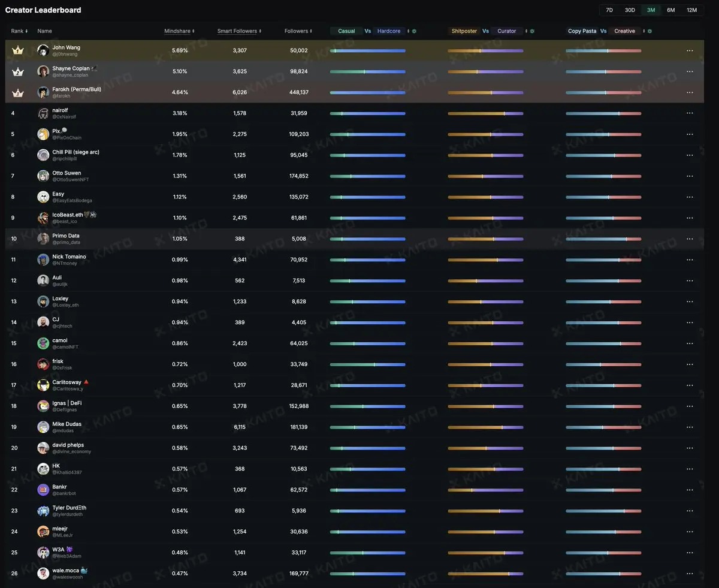The height and width of the screenshot is (588, 719).
Task: Click Nick Tomaino's profile avatar
Action: pos(43,260)
